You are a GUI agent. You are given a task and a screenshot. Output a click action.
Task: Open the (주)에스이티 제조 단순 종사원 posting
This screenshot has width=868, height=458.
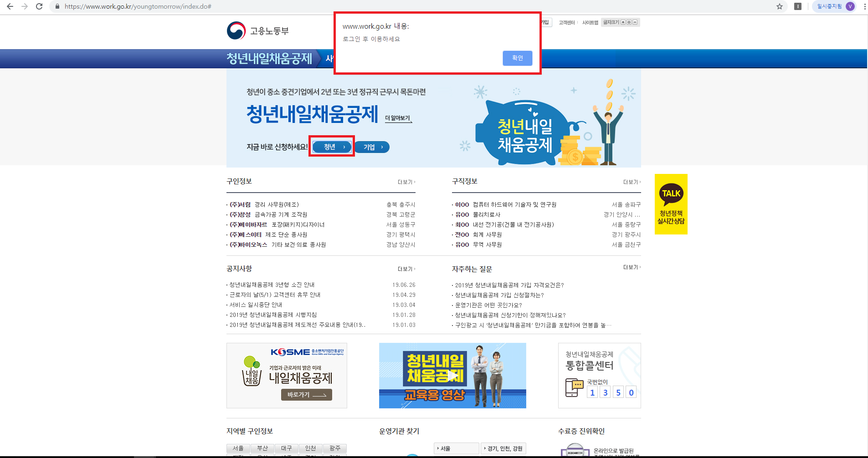(x=268, y=234)
